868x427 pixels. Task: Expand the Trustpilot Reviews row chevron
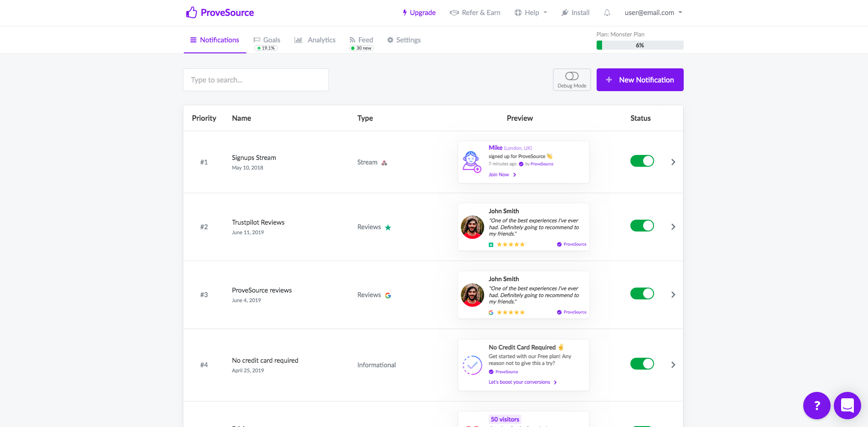click(x=673, y=227)
